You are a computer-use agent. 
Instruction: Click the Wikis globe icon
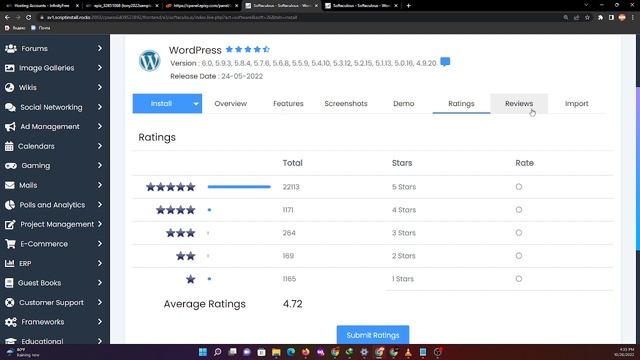(10, 87)
